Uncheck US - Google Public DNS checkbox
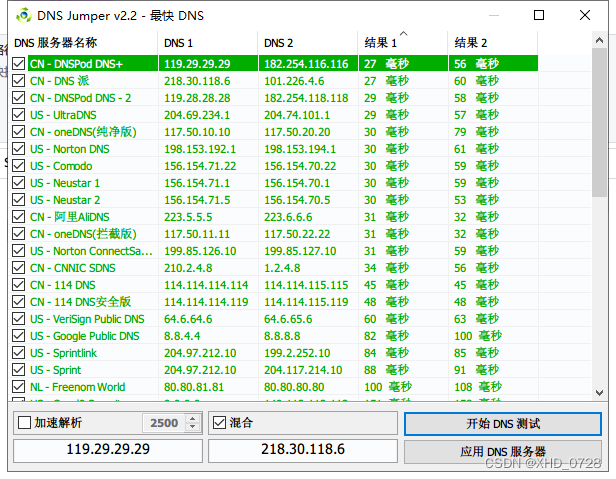Image resolution: width=616 pixels, height=479 pixels. pyautogui.click(x=18, y=336)
